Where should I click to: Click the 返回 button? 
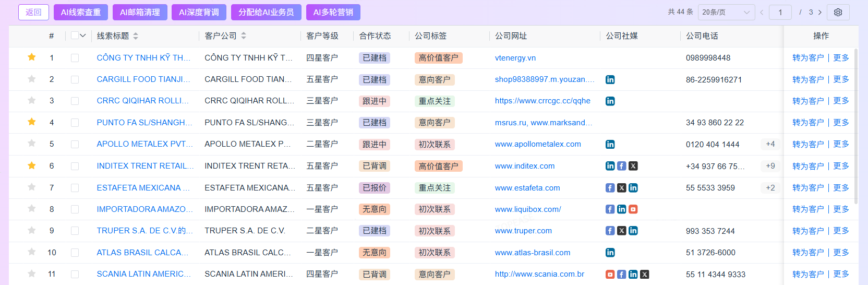click(x=33, y=12)
